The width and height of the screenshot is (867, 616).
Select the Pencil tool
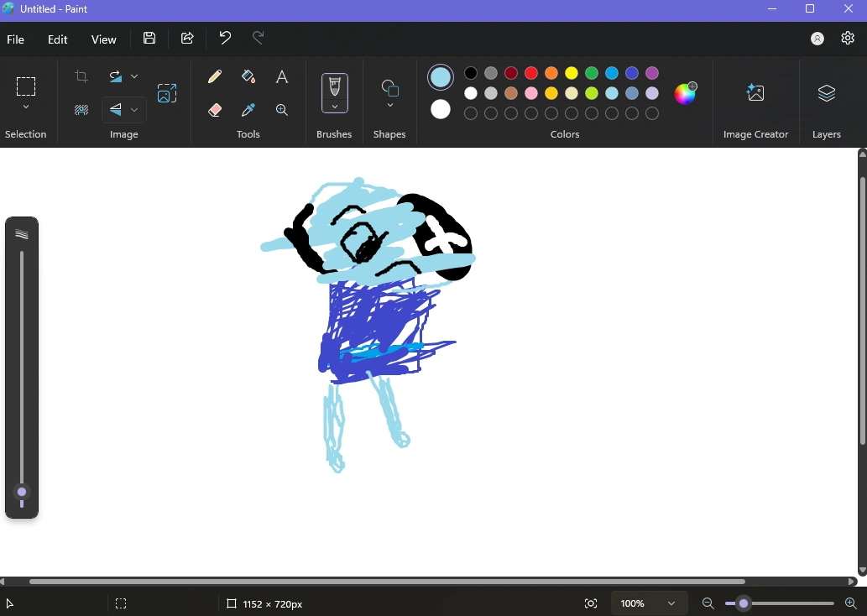pos(215,76)
